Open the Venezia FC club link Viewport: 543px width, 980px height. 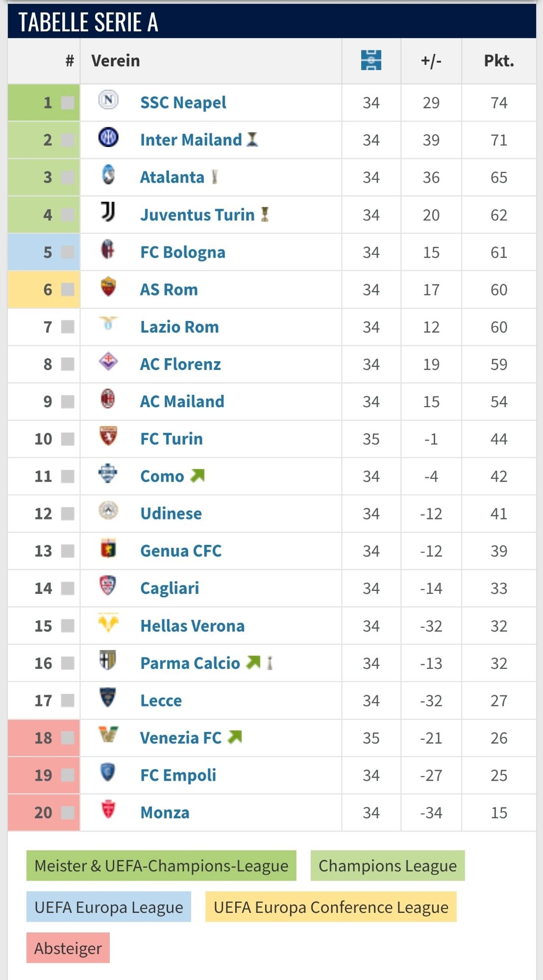tap(181, 738)
